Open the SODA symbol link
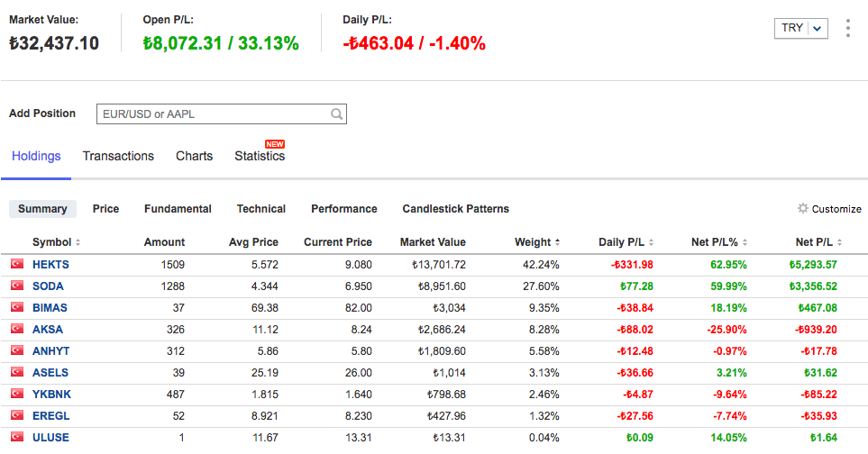 [x=48, y=286]
